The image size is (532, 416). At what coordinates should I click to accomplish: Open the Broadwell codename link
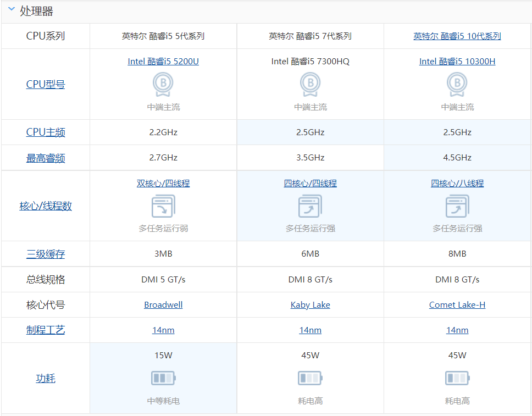163,304
